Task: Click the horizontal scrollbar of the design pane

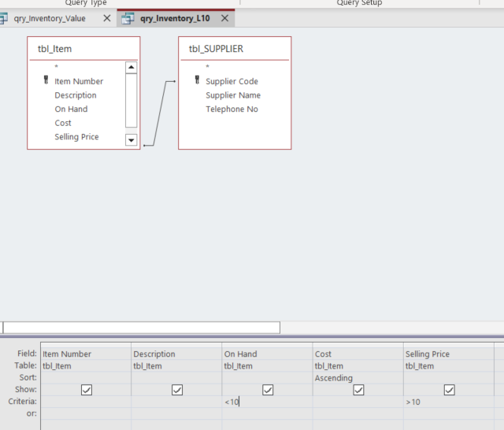Action: pos(142,328)
